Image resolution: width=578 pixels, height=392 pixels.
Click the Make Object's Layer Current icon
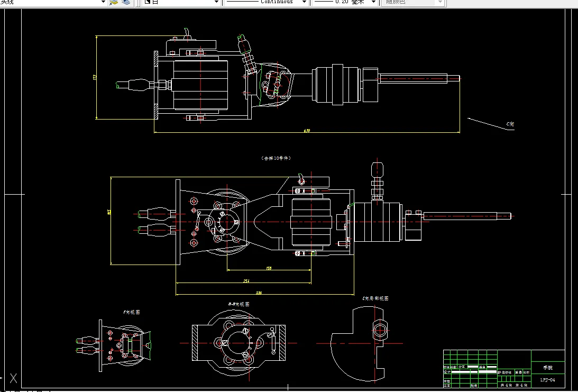114,2
